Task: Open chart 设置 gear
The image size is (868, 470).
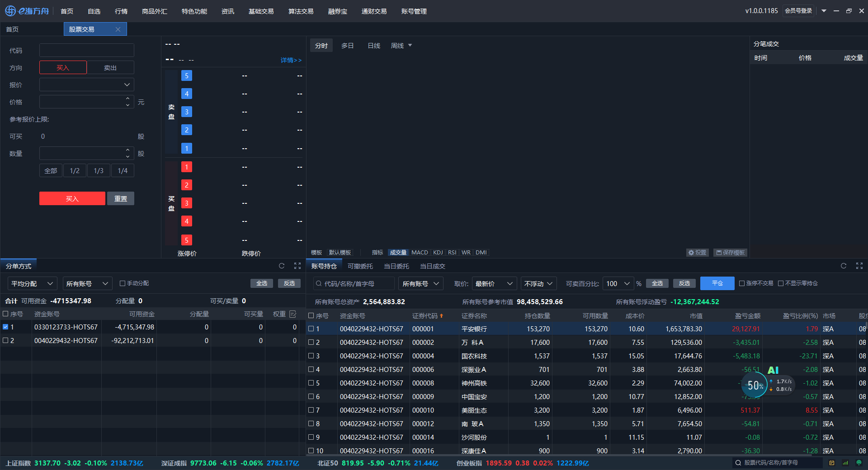Action: [x=698, y=253]
